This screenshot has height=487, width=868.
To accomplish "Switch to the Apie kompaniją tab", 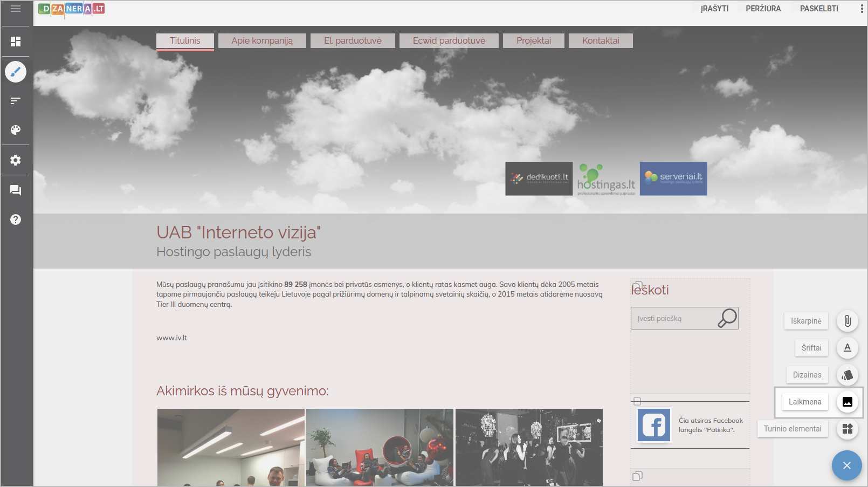I will tap(262, 41).
